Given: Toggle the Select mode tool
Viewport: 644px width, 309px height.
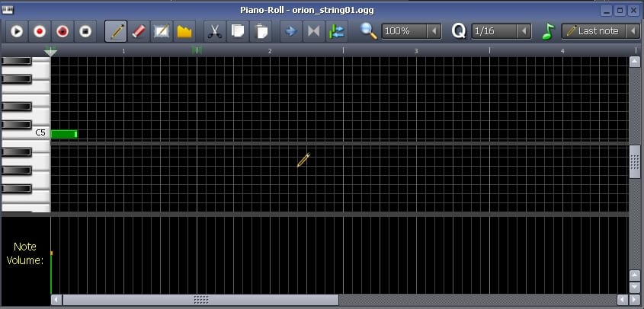Looking at the screenshot, I should (162, 31).
